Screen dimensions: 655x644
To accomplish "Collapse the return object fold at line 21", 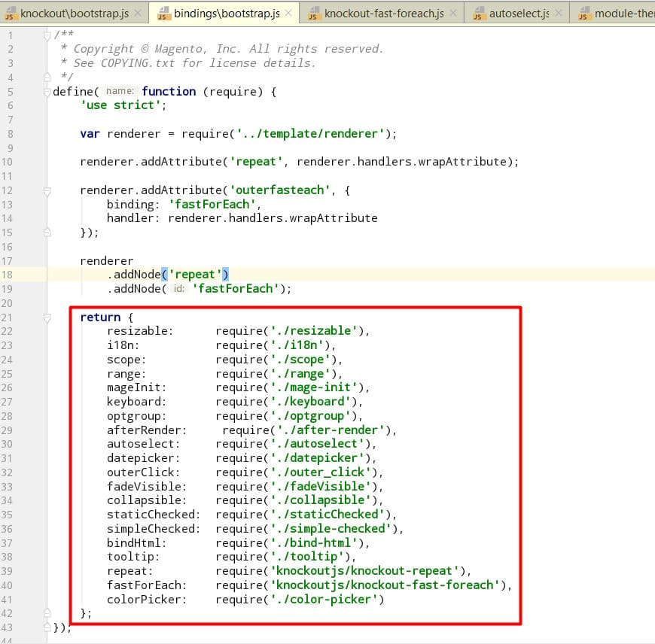I will 47,317.
